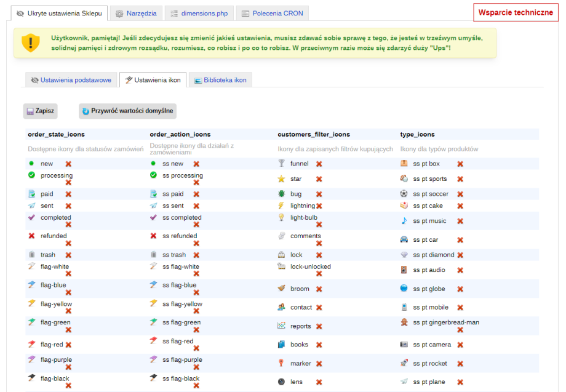Switch to Ustawienia podstawowe tab
Screen dimensions: 566x392
[71, 80]
